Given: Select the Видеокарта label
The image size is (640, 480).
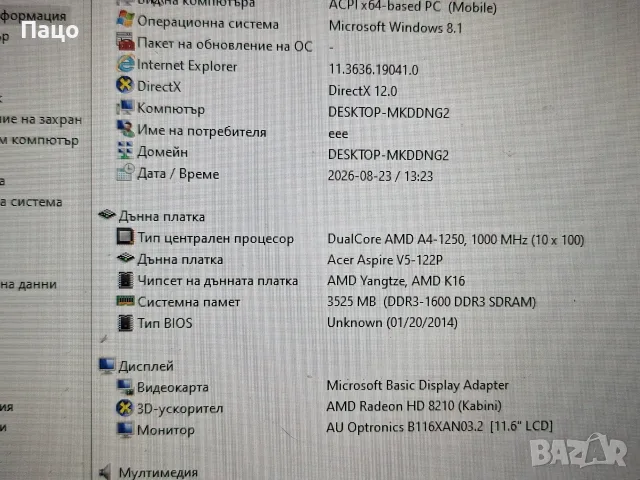Looking at the screenshot, I should pos(173,387).
